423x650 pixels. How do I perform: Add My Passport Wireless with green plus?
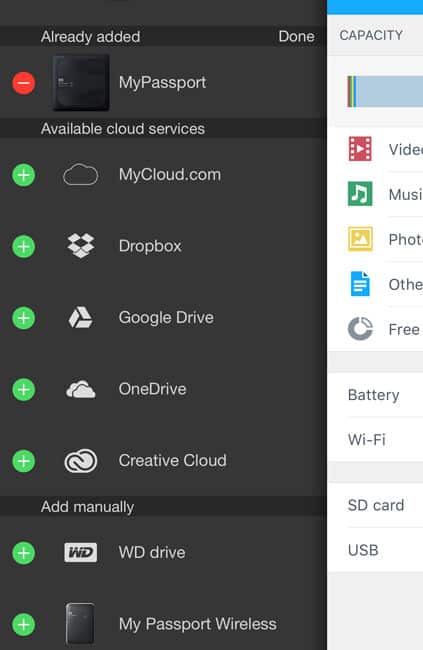24,624
